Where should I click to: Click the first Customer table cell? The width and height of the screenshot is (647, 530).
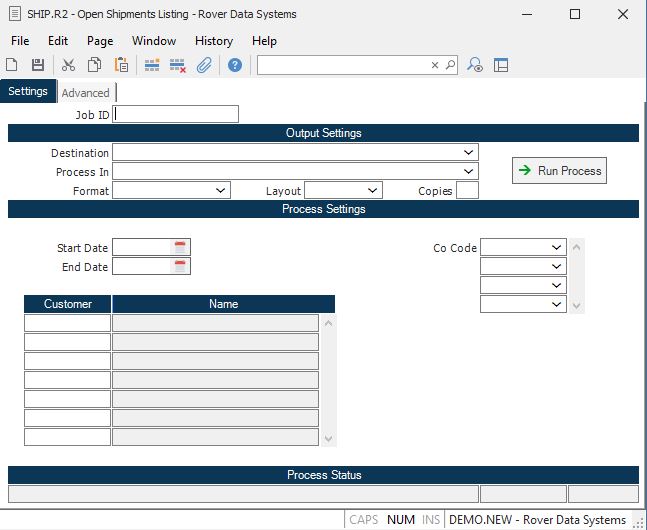(67, 323)
